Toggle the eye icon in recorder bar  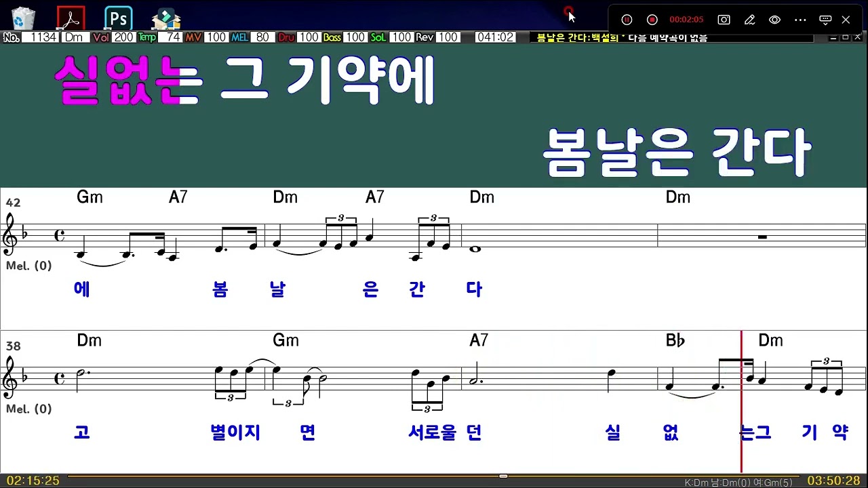click(774, 20)
